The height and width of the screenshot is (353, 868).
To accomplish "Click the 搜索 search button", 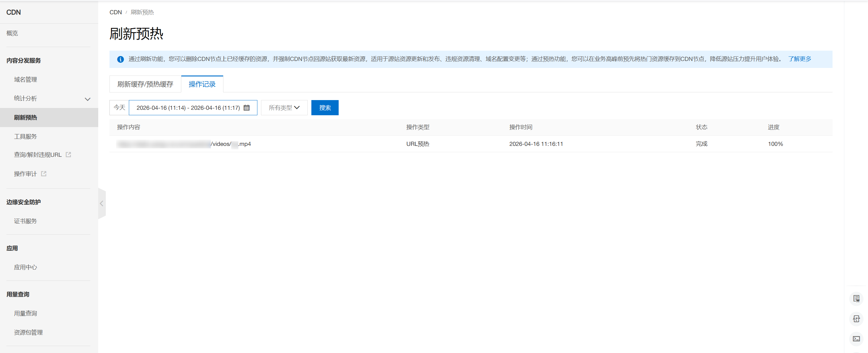I will pos(324,108).
